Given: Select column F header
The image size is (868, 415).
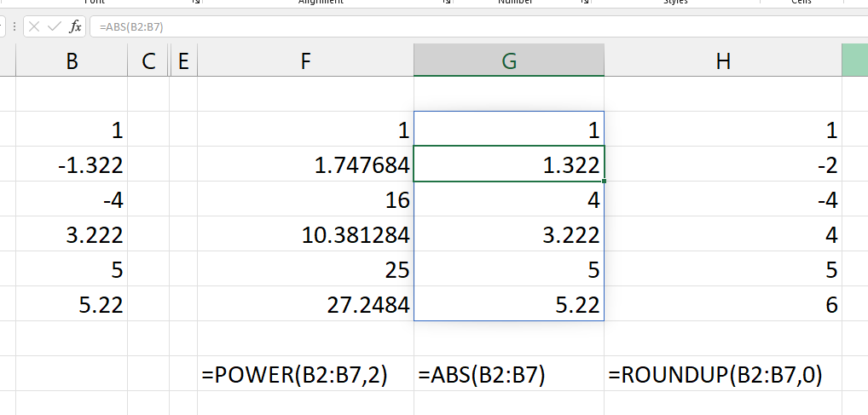Looking at the screenshot, I should [305, 60].
